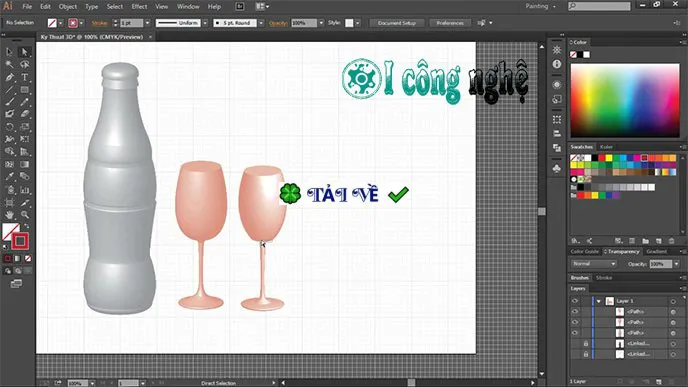Set paint mode to Color in toolbox
Screen dimensions: 688x387
(x=7, y=259)
